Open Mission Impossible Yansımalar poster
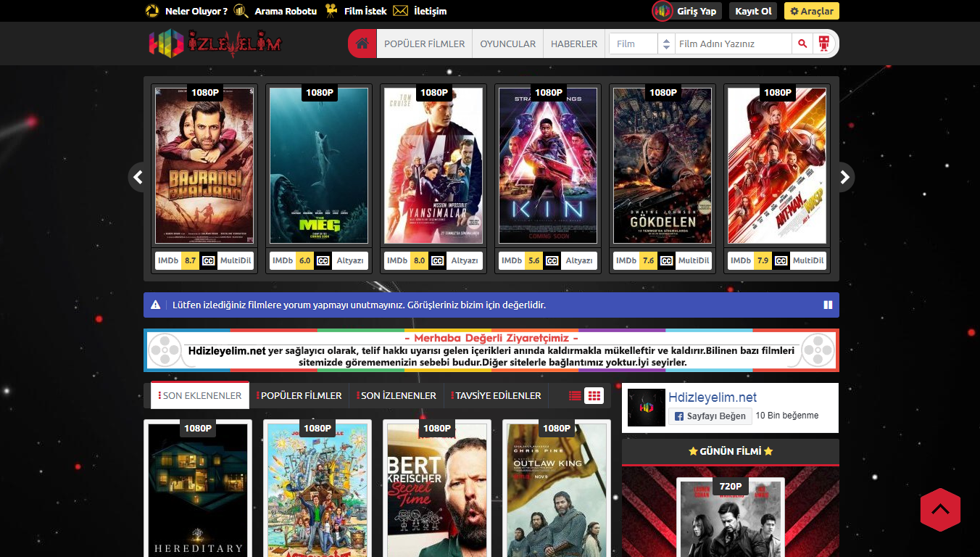980x557 pixels. [x=433, y=166]
